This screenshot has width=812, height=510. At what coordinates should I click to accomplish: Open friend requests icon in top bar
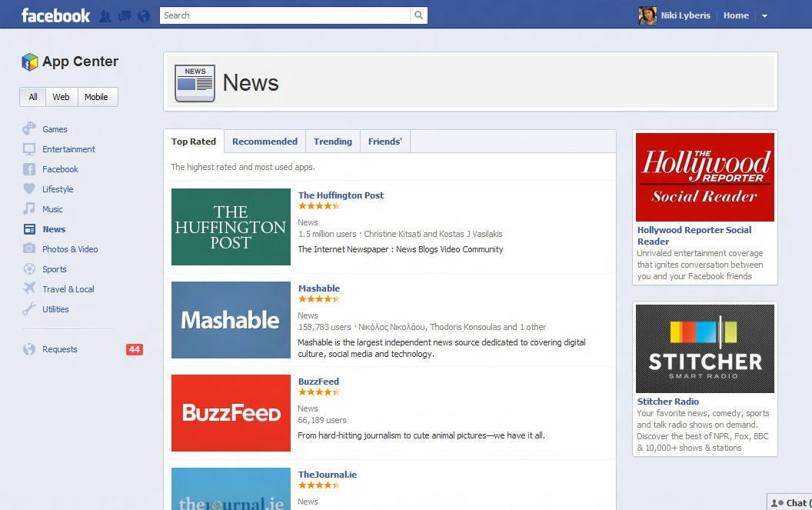(x=105, y=16)
